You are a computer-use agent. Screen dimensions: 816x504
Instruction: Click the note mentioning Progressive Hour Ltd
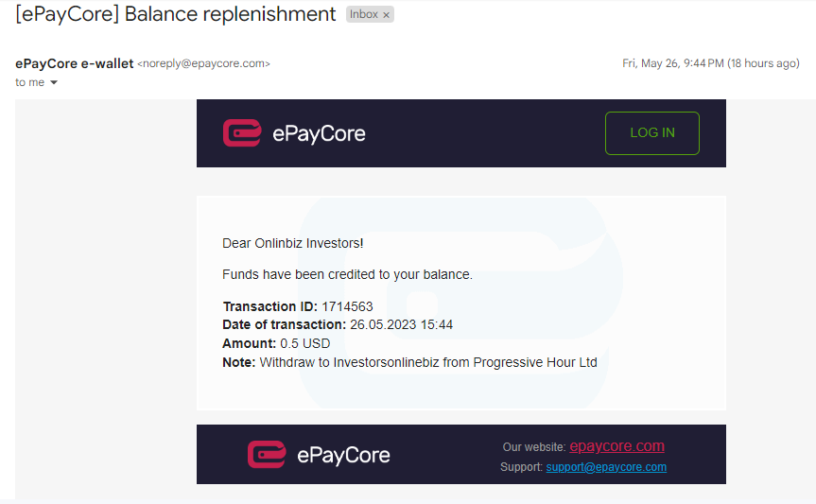[409, 362]
